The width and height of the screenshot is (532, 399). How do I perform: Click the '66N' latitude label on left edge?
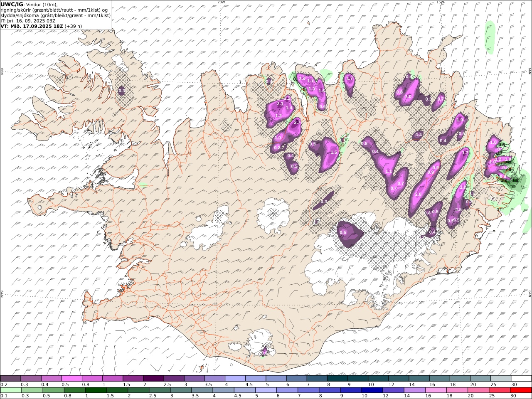[2, 71]
